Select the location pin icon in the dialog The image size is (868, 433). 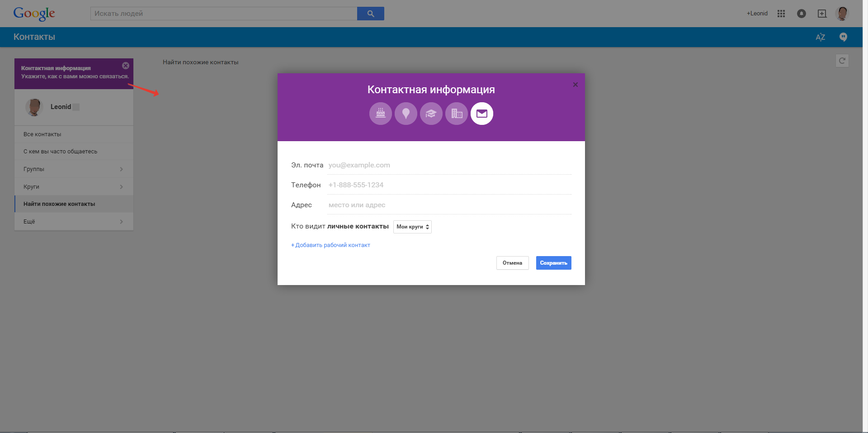click(x=406, y=114)
